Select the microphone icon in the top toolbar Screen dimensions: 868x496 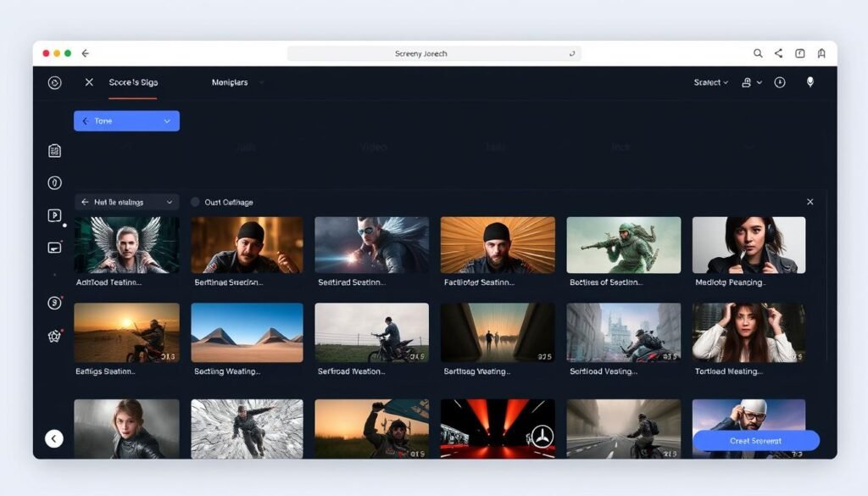[x=810, y=82]
